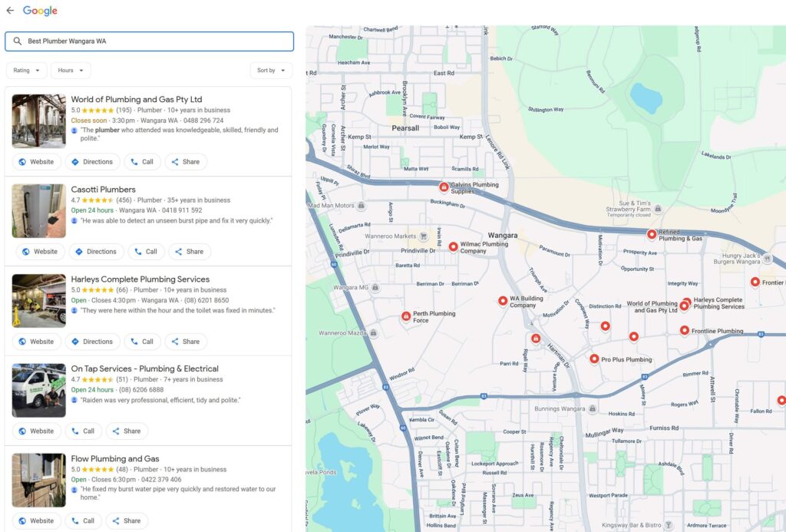Click into the Best Plumber Wangara search field
This screenshot has width=786, height=532.
point(154,41)
